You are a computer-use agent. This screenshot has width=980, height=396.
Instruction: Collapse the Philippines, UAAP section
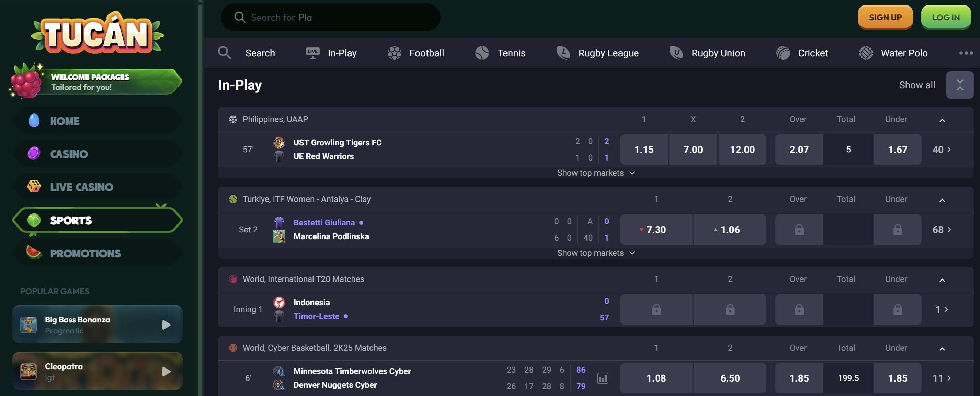pos(942,120)
